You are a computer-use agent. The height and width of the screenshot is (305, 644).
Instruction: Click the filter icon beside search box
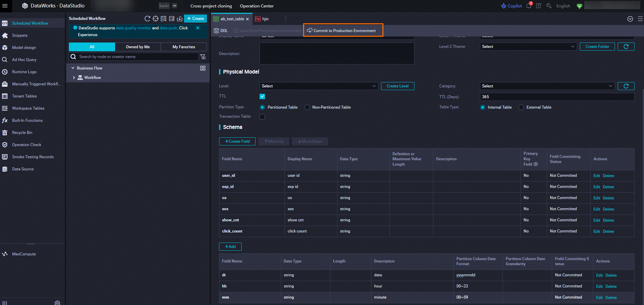[203, 57]
